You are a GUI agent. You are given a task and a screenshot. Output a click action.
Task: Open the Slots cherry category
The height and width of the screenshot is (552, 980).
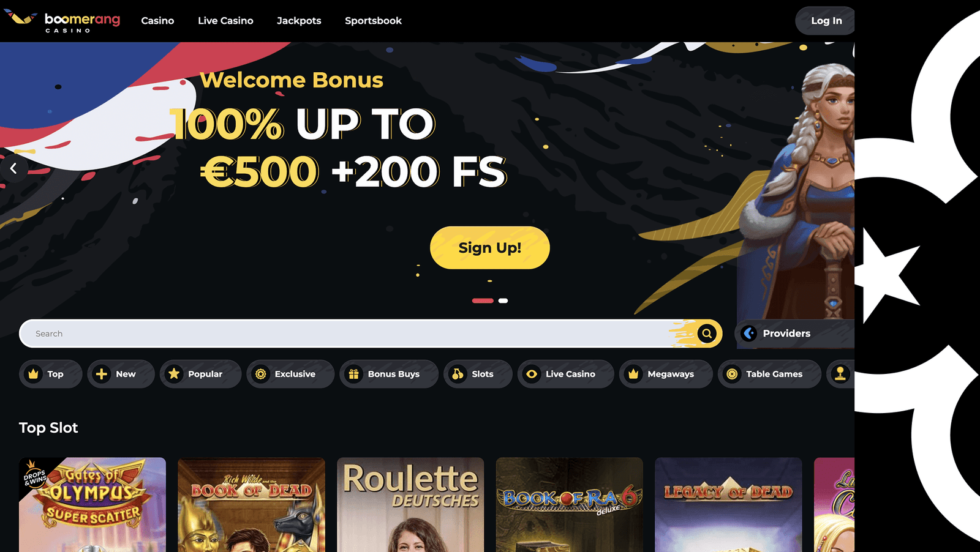(x=478, y=374)
